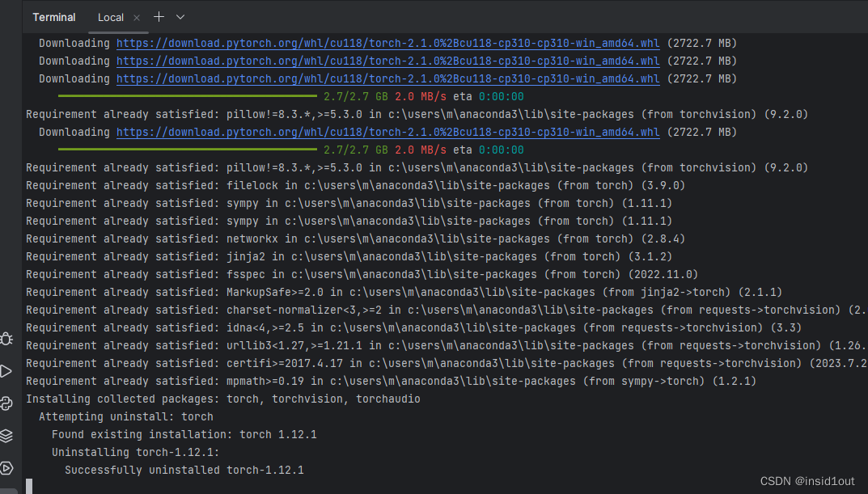
Task: Switch to the Local terminal tab
Action: pyautogui.click(x=111, y=16)
